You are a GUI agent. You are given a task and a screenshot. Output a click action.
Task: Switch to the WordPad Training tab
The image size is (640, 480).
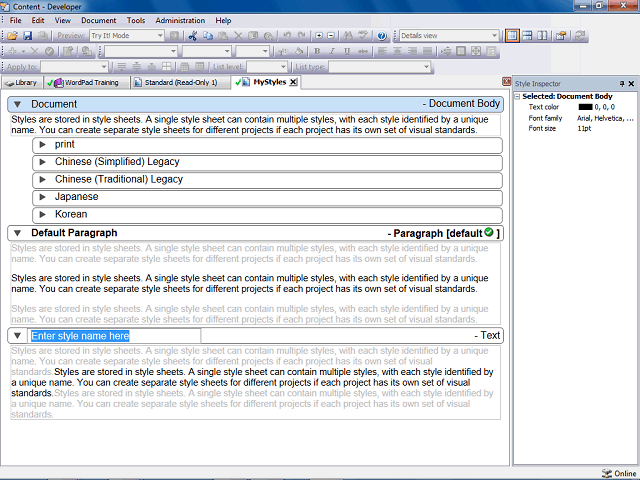(x=86, y=83)
